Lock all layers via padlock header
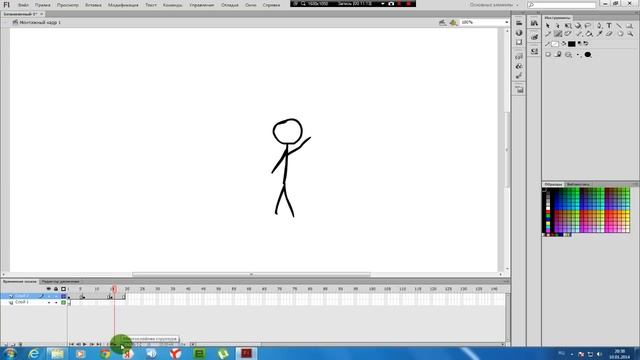The width and height of the screenshot is (640, 360). (56, 289)
